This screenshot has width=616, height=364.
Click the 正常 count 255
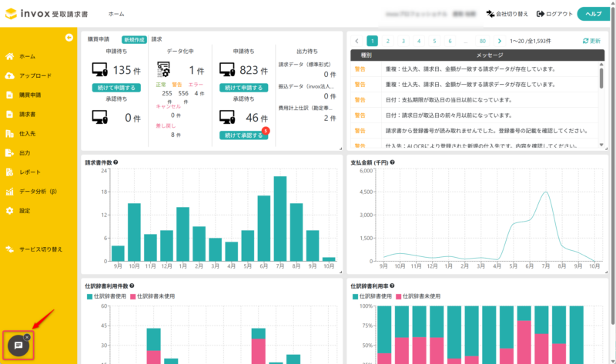tap(167, 93)
